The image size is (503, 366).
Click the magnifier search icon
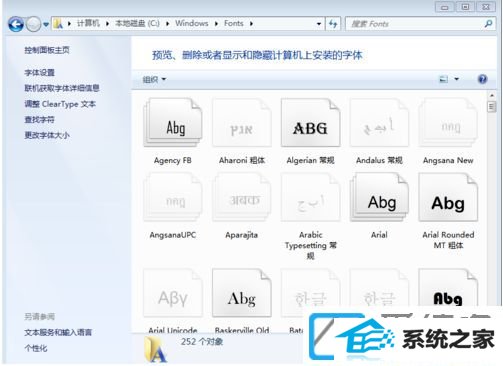pos(488,24)
